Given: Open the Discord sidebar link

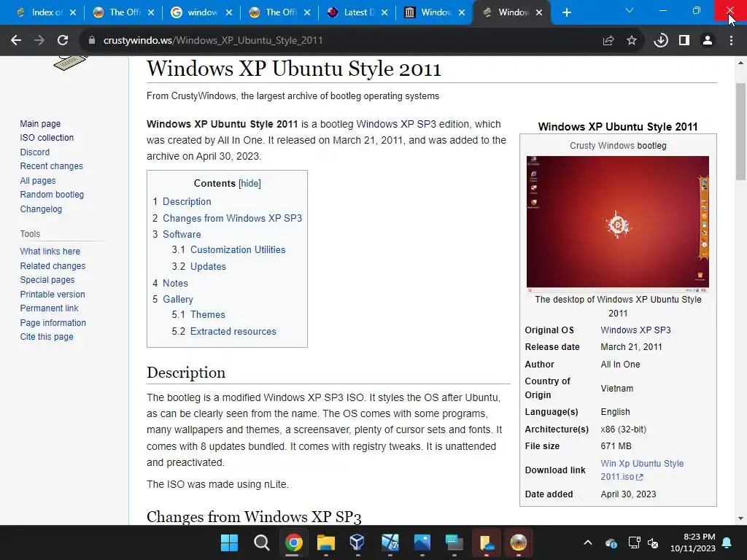Looking at the screenshot, I should 35,152.
